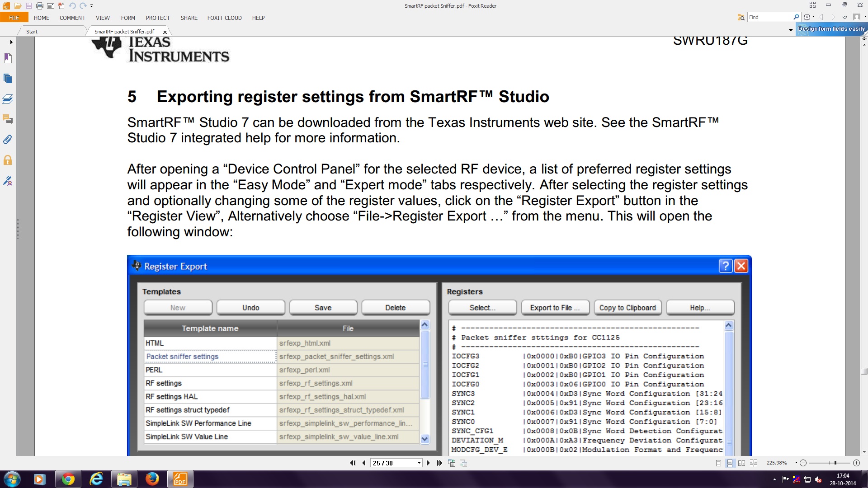The width and height of the screenshot is (868, 488).
Task: Expand the user account dropdown arrow
Action: 865,17
